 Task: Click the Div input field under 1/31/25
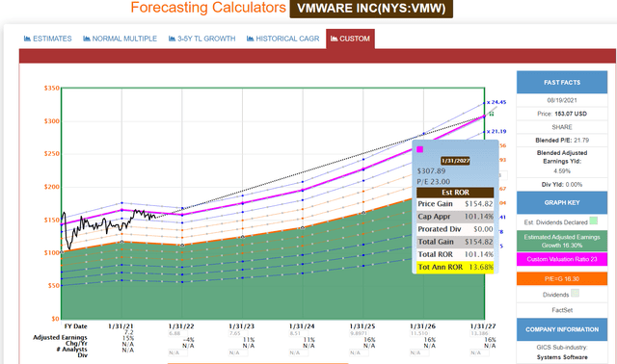pyautogui.click(x=360, y=353)
